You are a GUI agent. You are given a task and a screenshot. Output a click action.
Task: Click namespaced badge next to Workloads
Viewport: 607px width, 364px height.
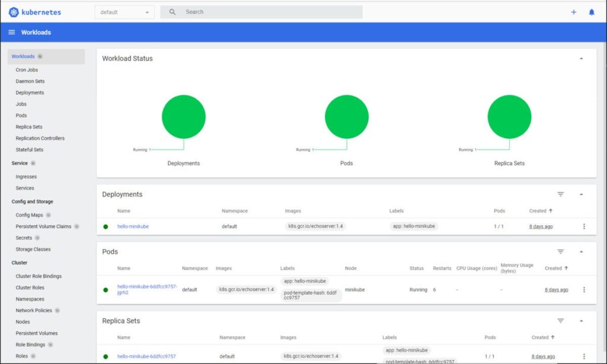click(40, 56)
